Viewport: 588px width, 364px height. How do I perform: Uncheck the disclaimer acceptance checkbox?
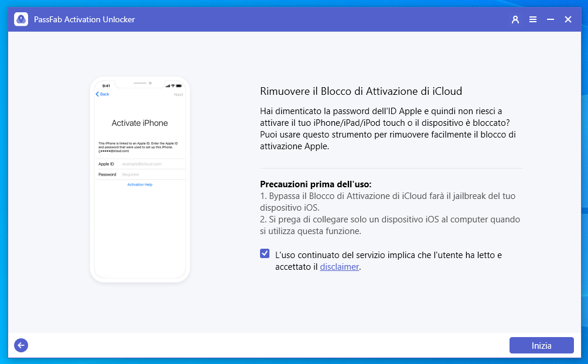[x=265, y=253]
